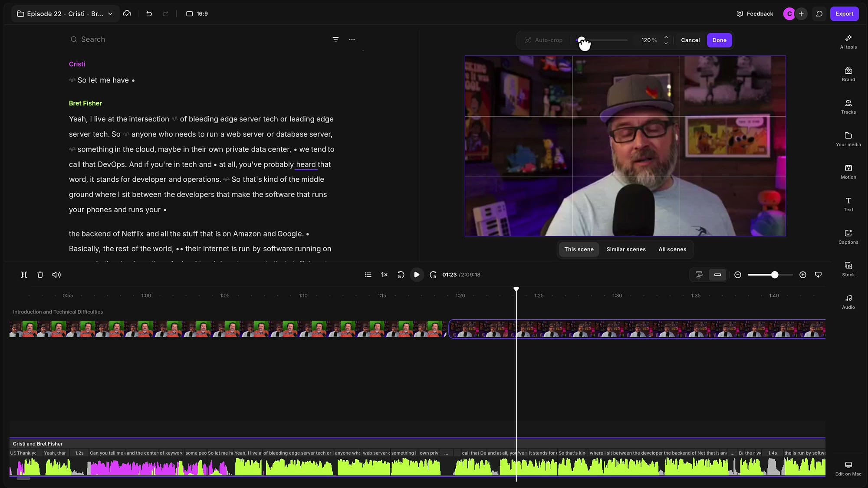Click the timeline volume speaker icon
Screen dimensions: 868x488
pyautogui.click(x=56, y=275)
